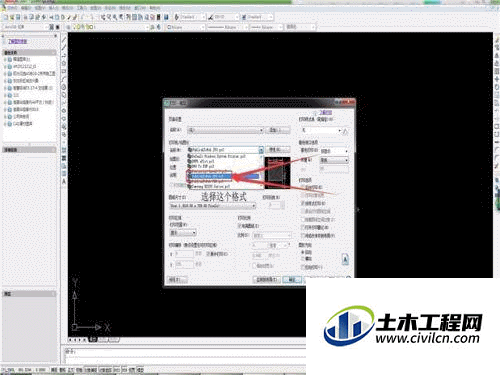
Task: Click the X plot offset input field
Action: [x=184, y=254]
